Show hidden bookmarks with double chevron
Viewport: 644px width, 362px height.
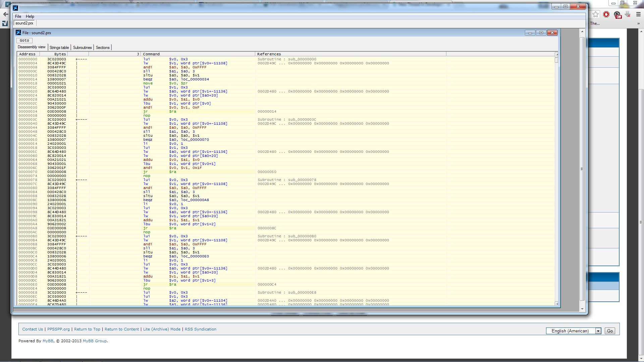[x=638, y=23]
